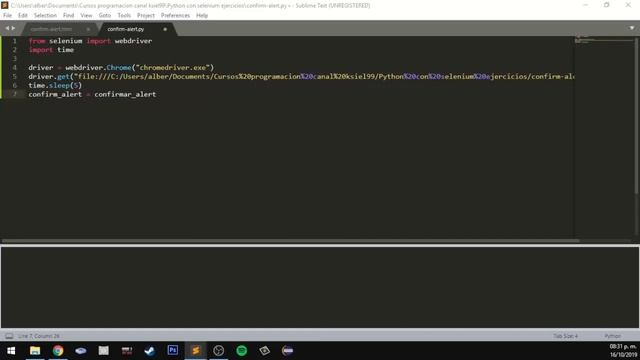Image resolution: width=640 pixels, height=360 pixels.
Task: Click the "chromedriver.exe" string
Action: pyautogui.click(x=175, y=67)
